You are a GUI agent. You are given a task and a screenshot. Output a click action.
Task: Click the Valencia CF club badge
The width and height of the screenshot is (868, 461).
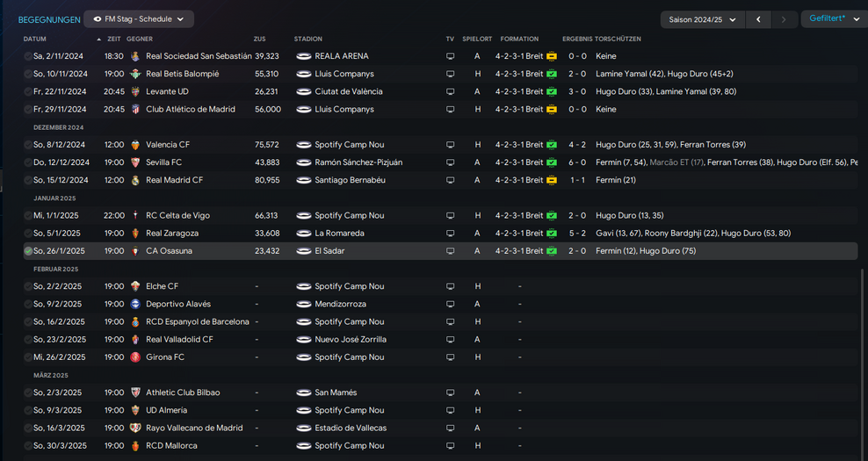[134, 145]
